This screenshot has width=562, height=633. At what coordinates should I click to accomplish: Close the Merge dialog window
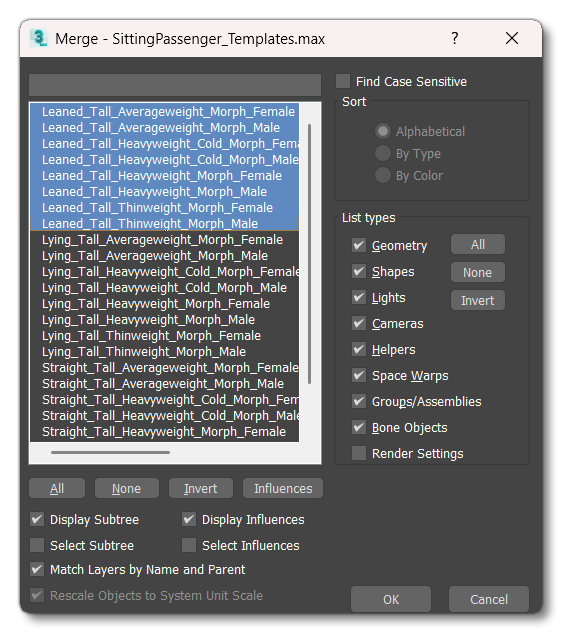pyautogui.click(x=512, y=38)
